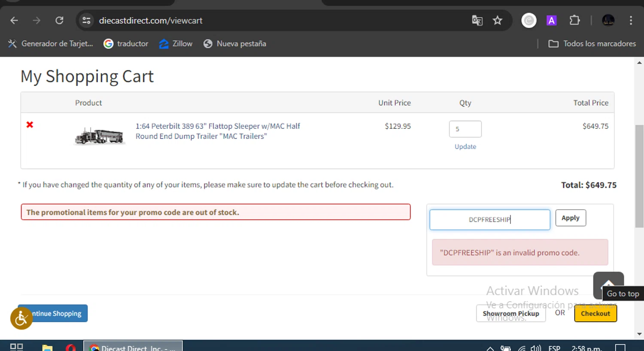Click the scrollbar down arrow

pos(639,334)
